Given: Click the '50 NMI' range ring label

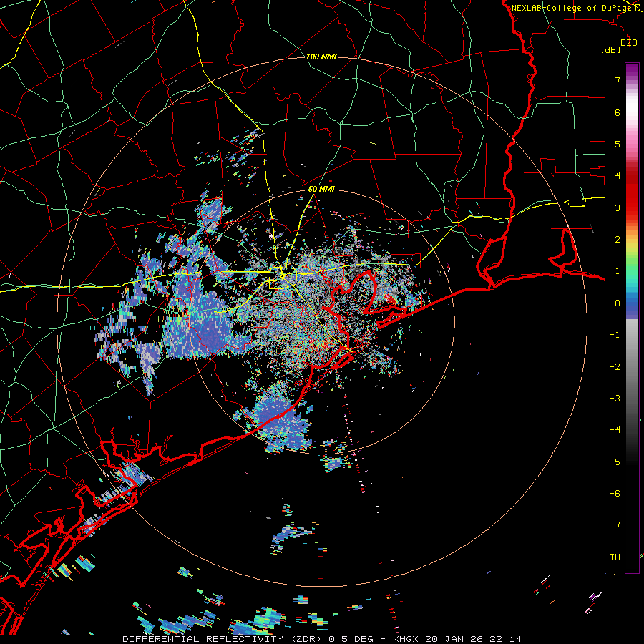Looking at the screenshot, I should pos(321,190).
